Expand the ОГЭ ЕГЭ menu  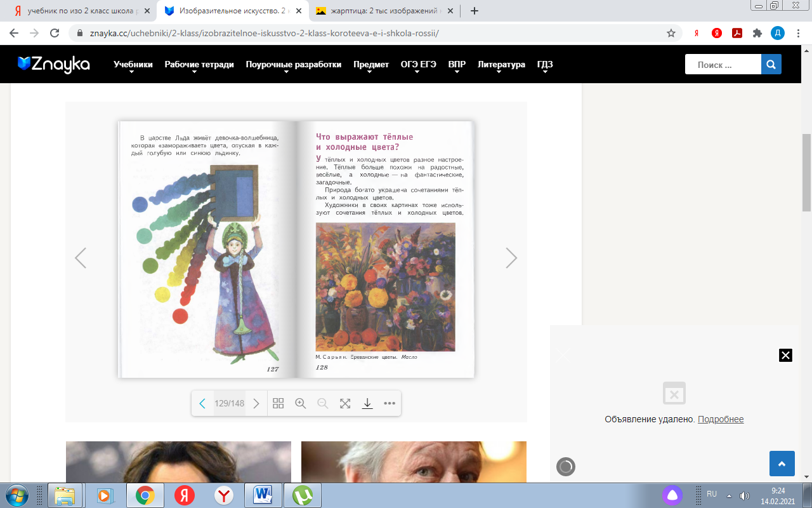pos(419,65)
